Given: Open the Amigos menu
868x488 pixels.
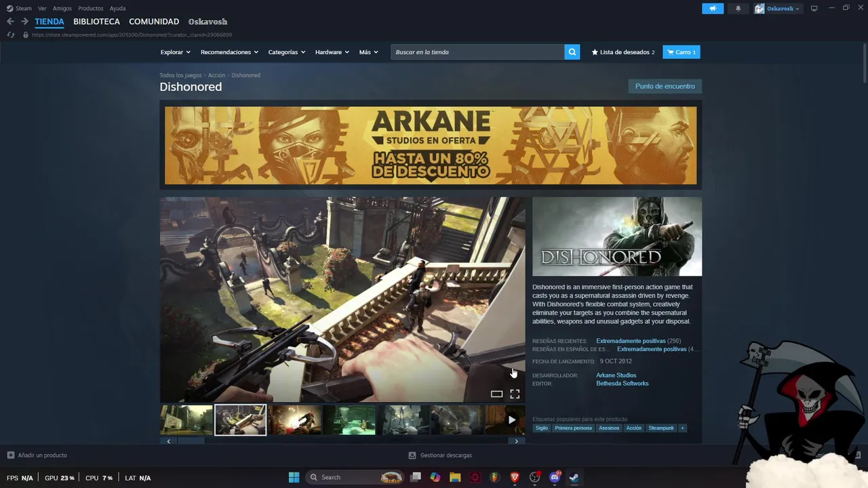Looking at the screenshot, I should [x=62, y=8].
